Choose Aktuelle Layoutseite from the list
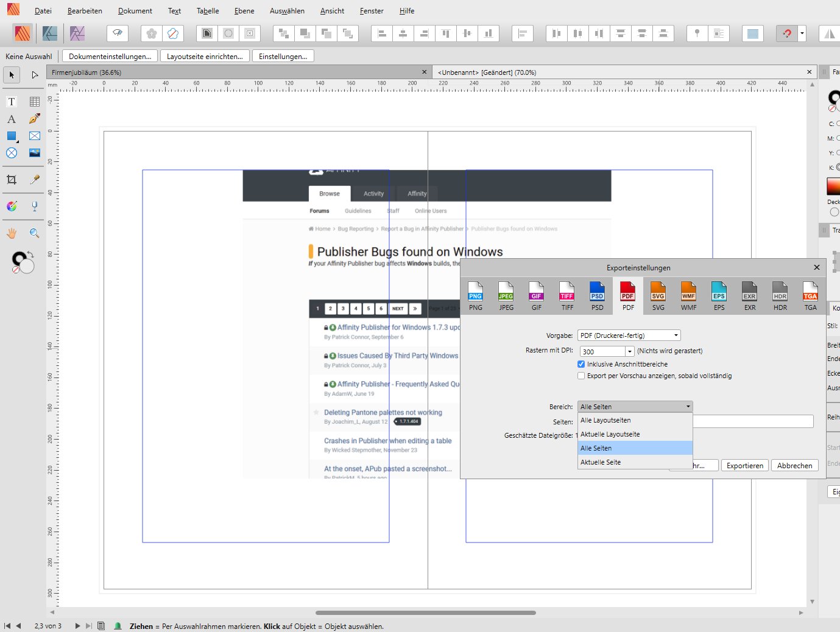840x632 pixels. [x=635, y=434]
